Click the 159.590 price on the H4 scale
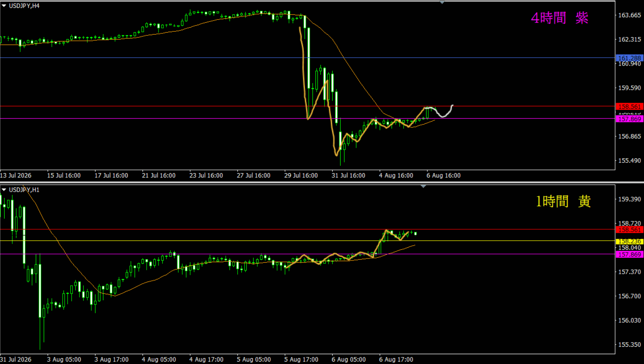Screen dimensions: 644x364 (x=630, y=88)
